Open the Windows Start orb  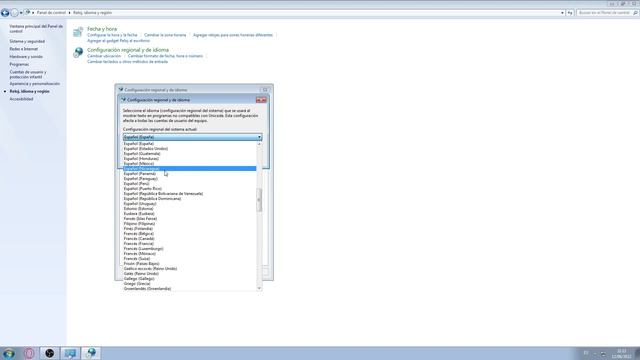(x=9, y=353)
